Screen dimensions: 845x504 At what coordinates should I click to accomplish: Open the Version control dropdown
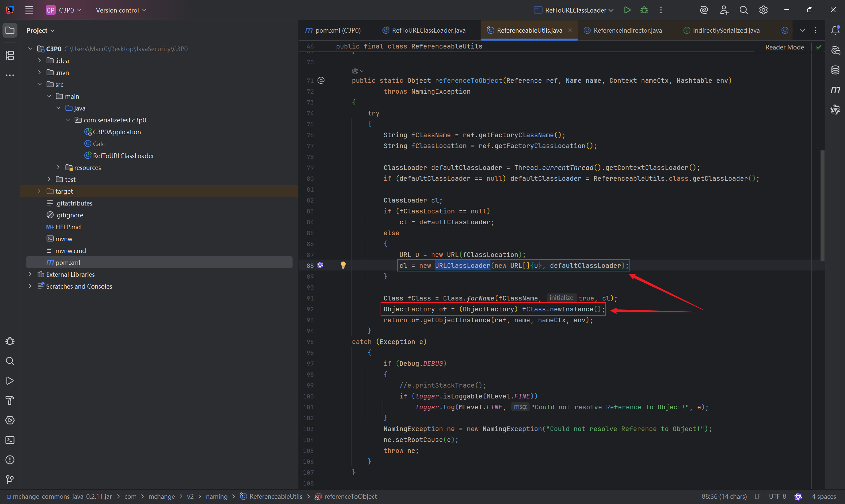[121, 10]
